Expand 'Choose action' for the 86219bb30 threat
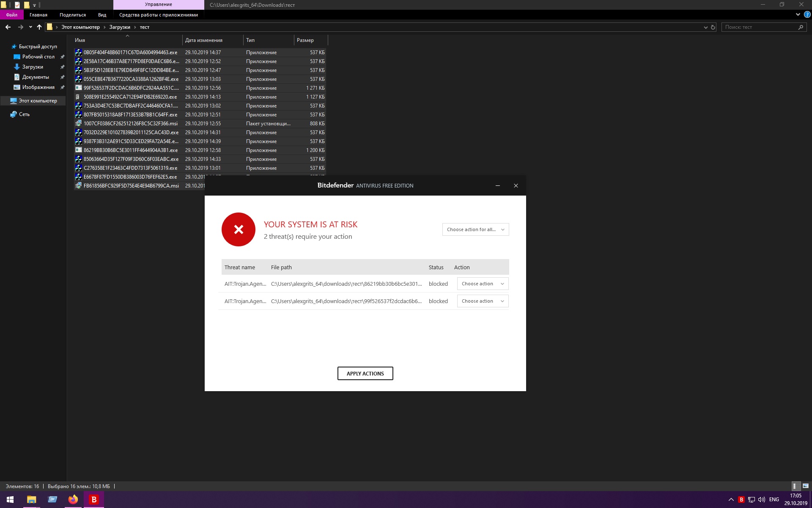 [x=483, y=284]
